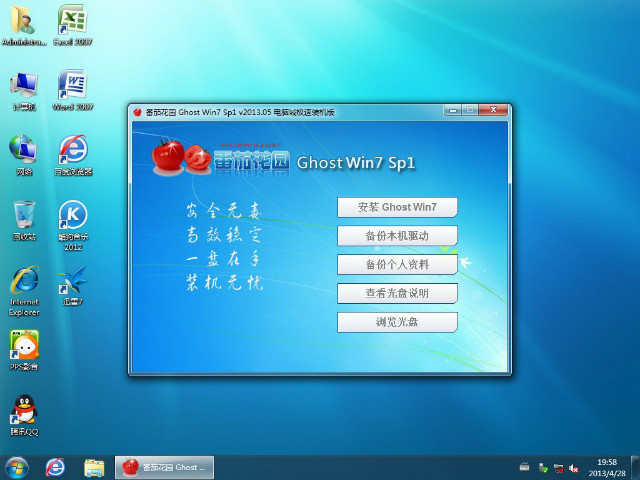Select the Ghost installer taskbar button
The height and width of the screenshot is (480, 640).
pos(164,468)
